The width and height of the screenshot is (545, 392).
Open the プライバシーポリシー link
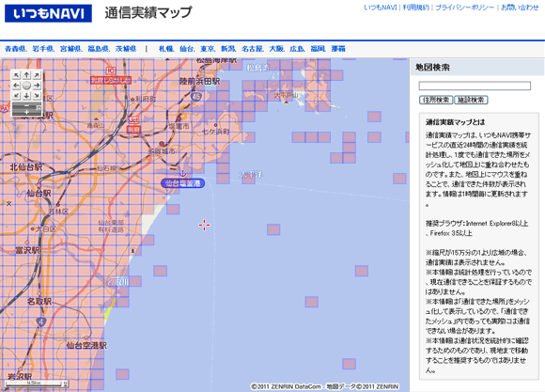point(464,8)
